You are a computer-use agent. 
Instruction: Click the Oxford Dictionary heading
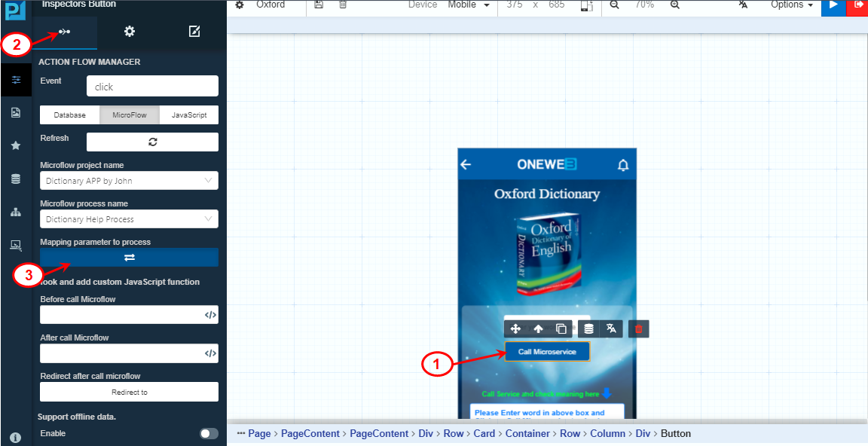[547, 194]
